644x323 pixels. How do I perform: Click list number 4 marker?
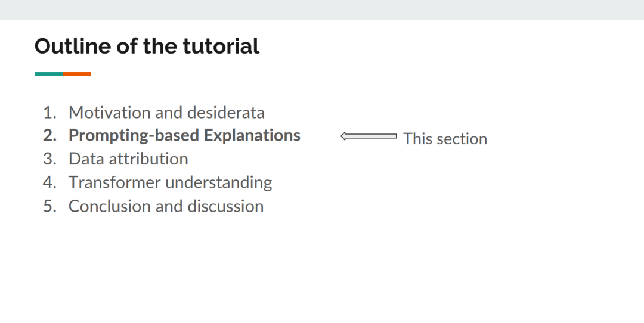tap(49, 182)
